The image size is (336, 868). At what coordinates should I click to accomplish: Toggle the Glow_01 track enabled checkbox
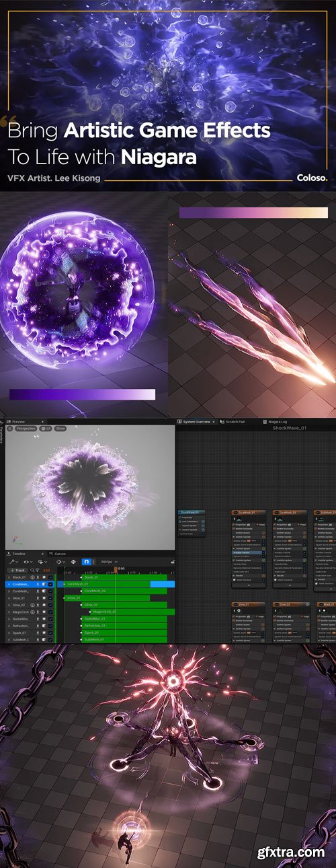tap(50, 598)
